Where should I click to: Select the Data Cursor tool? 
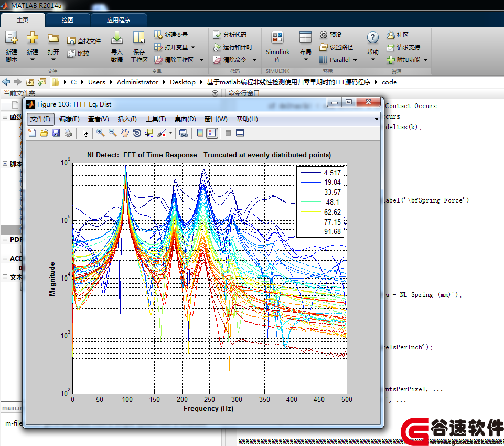149,133
